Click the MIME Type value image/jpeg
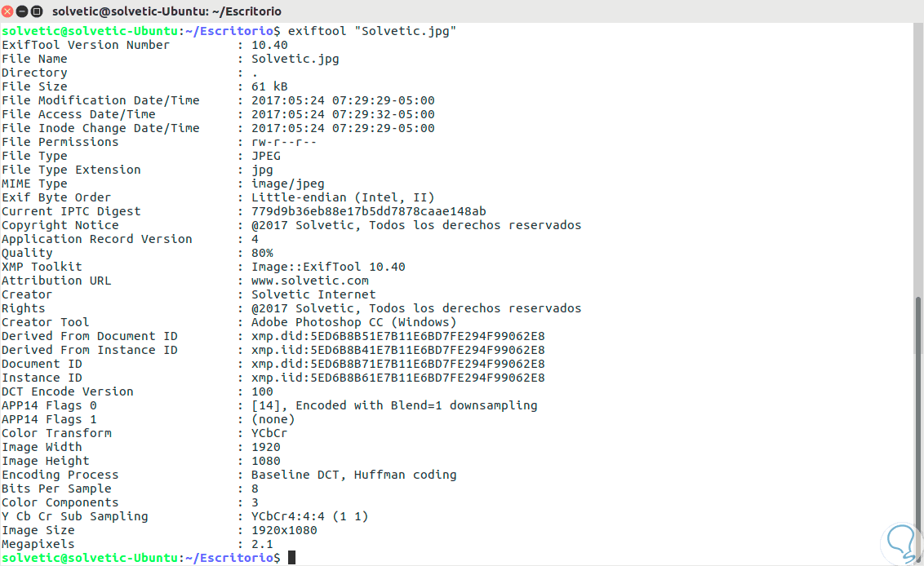 tap(287, 184)
